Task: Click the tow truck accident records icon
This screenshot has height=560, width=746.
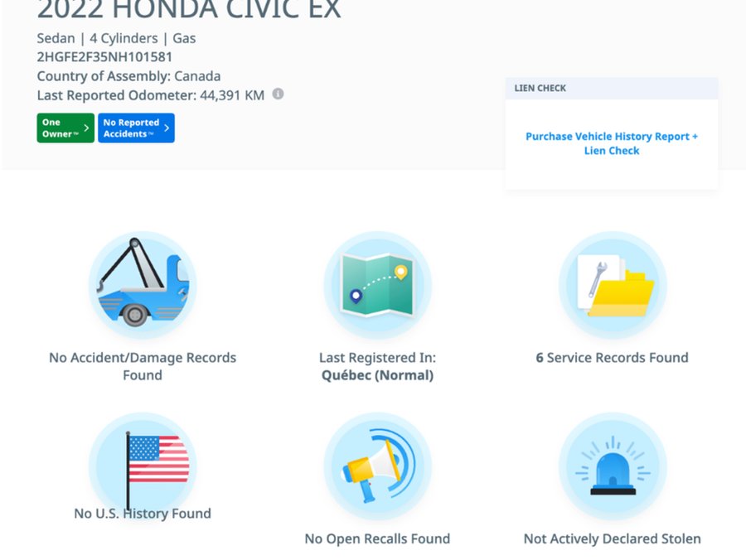Action: point(143,285)
